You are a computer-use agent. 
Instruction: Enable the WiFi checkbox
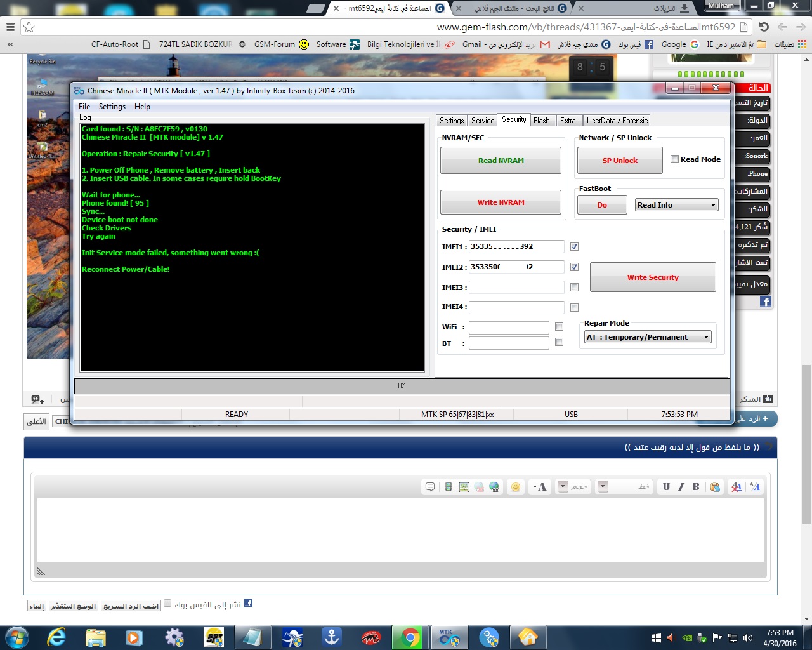point(559,327)
